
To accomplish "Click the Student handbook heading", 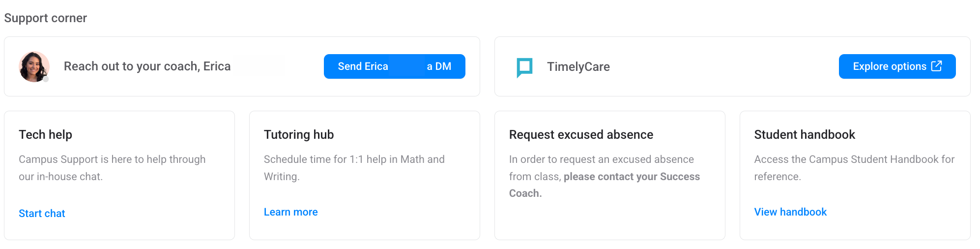I will [805, 135].
